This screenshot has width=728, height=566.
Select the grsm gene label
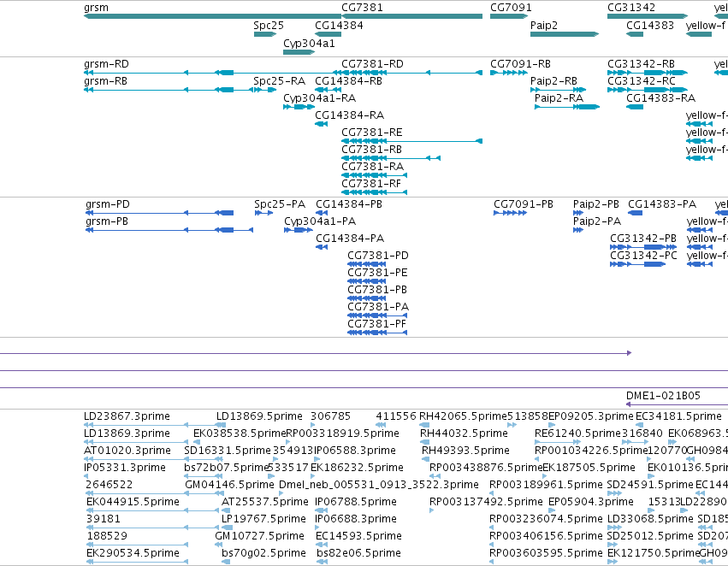tap(96, 8)
